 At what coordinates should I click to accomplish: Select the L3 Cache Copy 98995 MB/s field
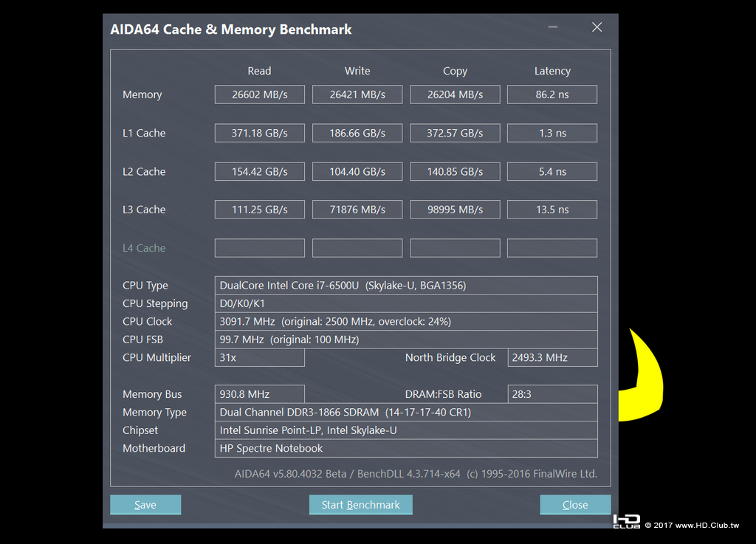pyautogui.click(x=455, y=210)
